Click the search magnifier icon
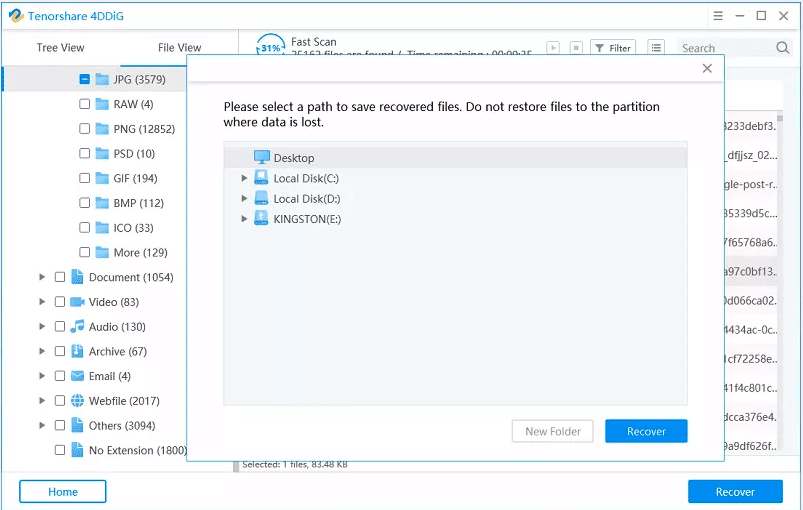803x510 pixels. point(783,48)
